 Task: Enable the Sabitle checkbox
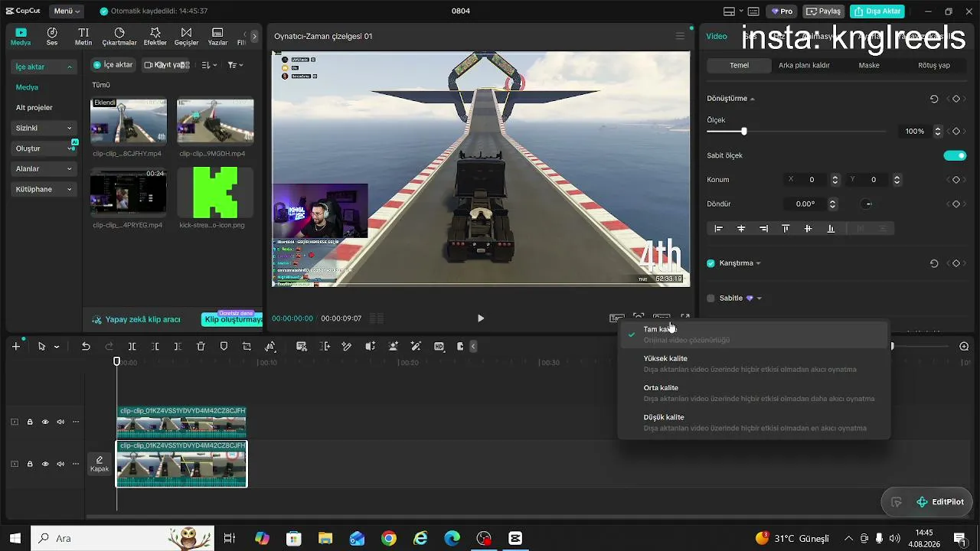point(710,298)
